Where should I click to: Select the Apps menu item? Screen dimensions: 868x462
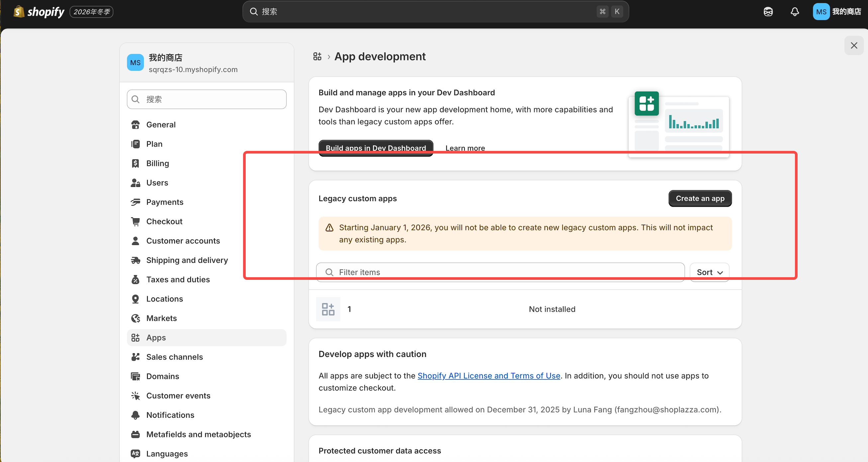tap(156, 338)
